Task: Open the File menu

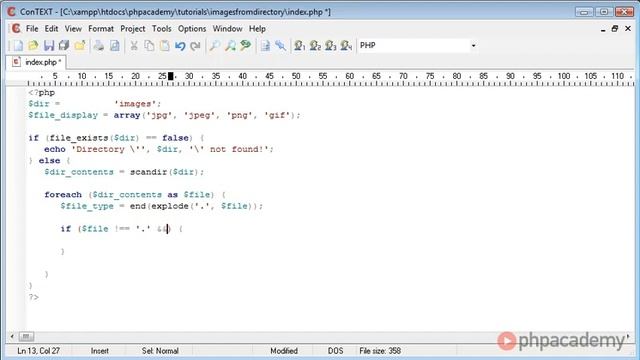Action: pos(32,29)
